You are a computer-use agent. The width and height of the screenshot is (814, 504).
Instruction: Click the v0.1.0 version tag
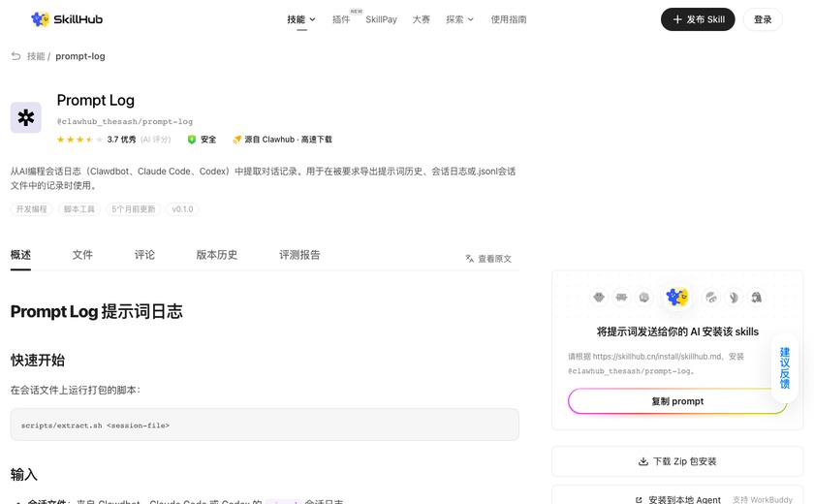(x=182, y=209)
